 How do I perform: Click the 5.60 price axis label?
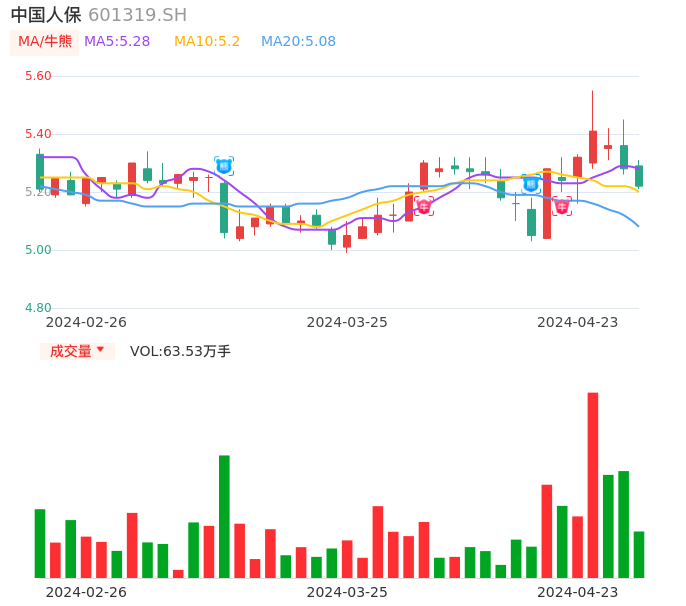pyautogui.click(x=38, y=76)
